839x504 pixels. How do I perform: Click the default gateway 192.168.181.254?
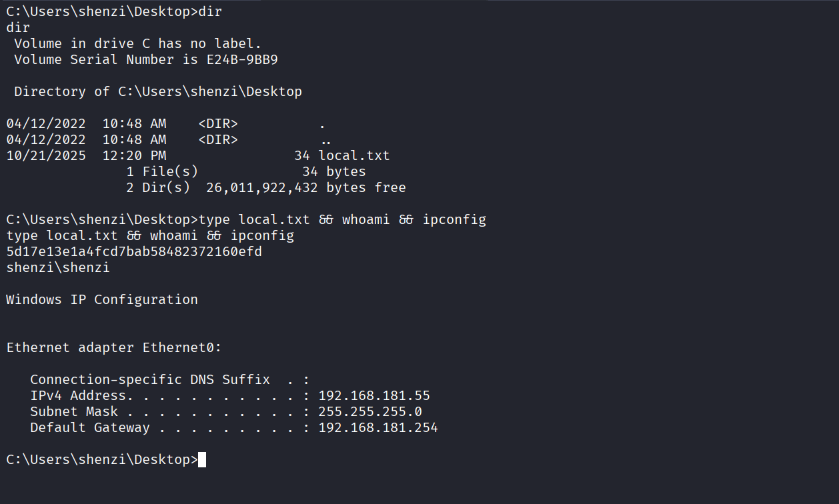click(377, 427)
